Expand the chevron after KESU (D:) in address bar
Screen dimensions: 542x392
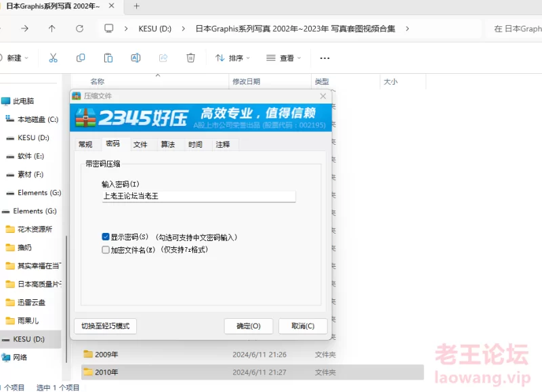(x=183, y=28)
